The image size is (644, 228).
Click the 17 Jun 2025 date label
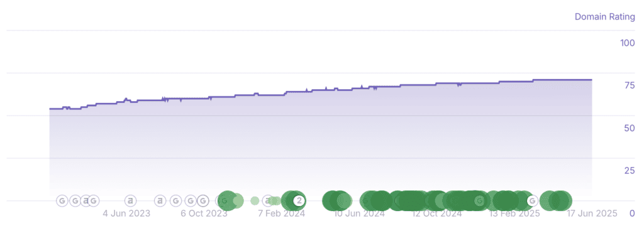592,214
